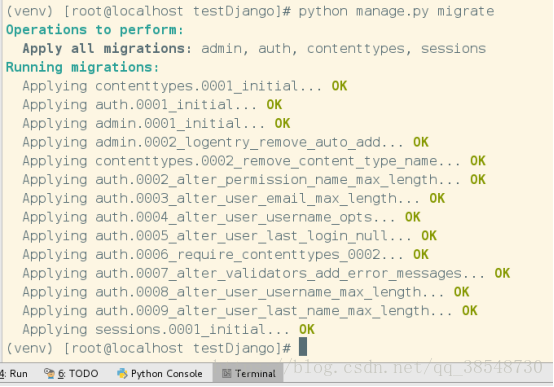Viewport: 554px width, 387px height.
Task: Open the 4: Run tool tab
Action: tap(14, 373)
